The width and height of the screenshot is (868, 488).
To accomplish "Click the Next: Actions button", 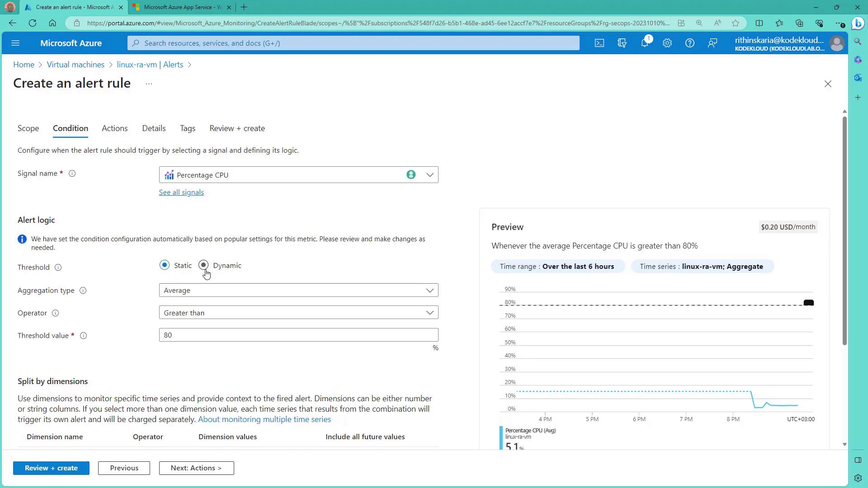I will tap(196, 468).
